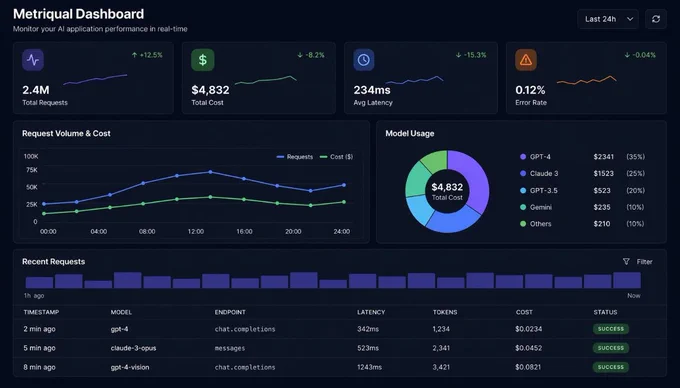Click the Error Rate warning triangle icon
Viewport: 680px width, 388px height.
[526, 60]
